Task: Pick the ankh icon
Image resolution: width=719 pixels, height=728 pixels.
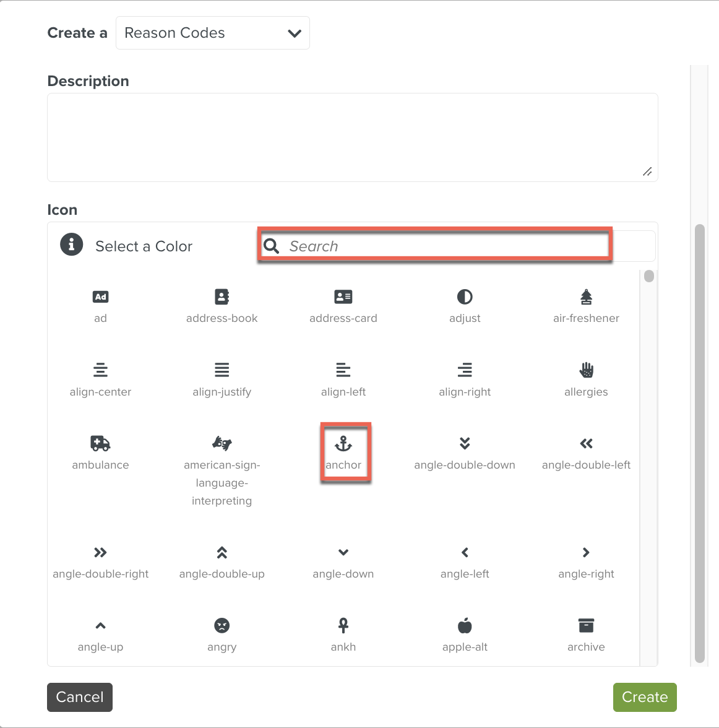Action: click(x=343, y=626)
